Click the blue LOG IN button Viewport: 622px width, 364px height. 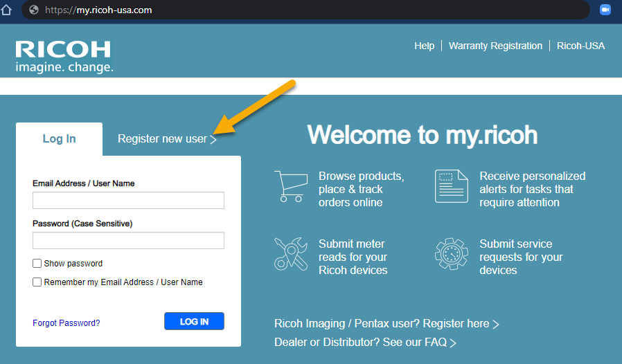(x=194, y=321)
